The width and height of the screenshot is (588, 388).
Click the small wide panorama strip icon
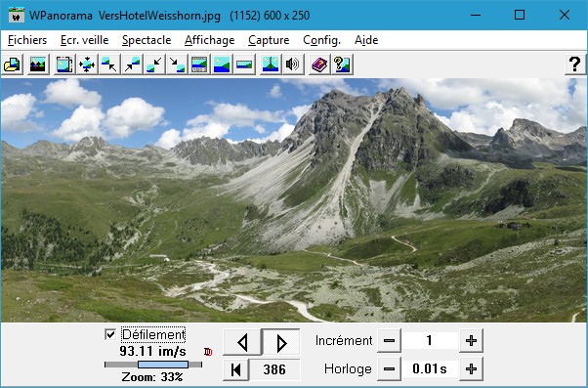(x=244, y=65)
